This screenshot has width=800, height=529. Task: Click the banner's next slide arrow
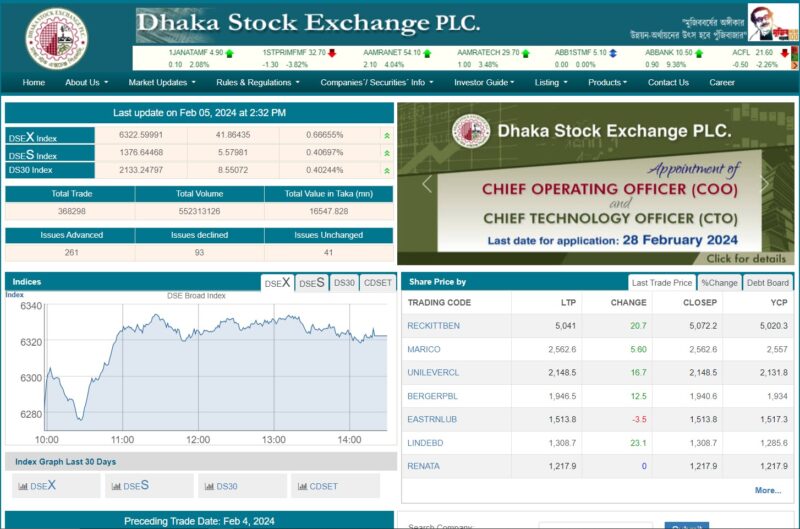767,184
